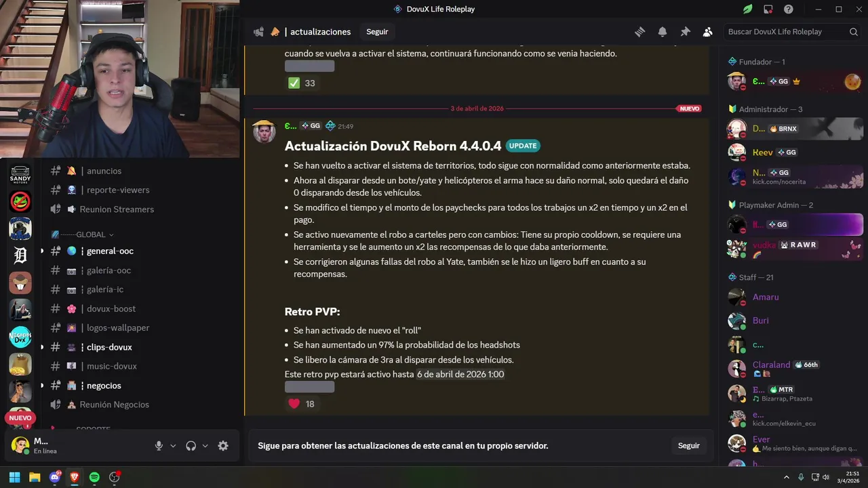Click the search magnifier icon

pos(854,32)
